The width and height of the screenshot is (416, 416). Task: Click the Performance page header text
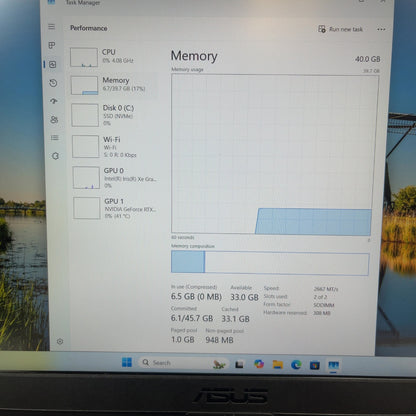point(89,28)
